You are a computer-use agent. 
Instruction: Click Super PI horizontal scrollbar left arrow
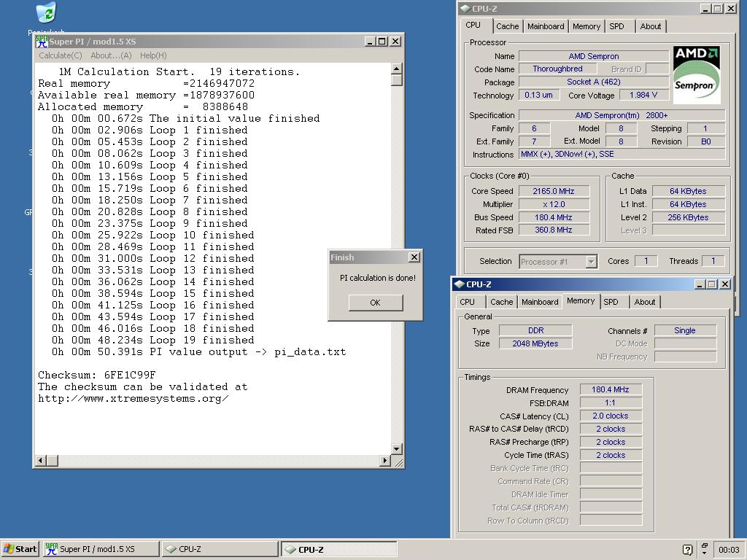(x=41, y=461)
